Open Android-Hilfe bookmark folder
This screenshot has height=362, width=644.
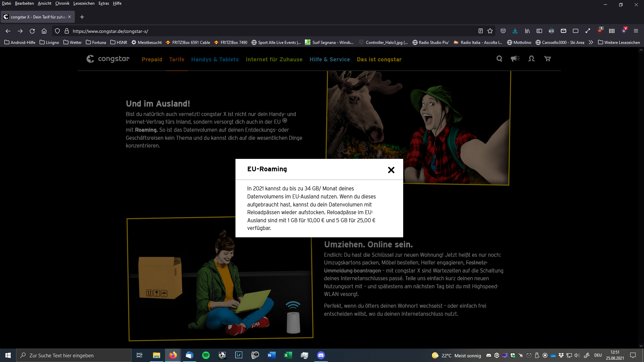click(x=20, y=42)
